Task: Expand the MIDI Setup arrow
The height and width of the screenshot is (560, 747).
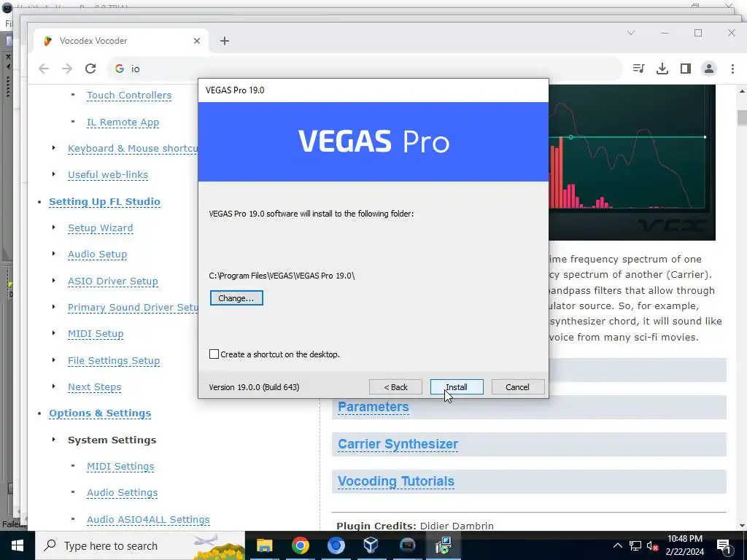Action: pyautogui.click(x=53, y=333)
